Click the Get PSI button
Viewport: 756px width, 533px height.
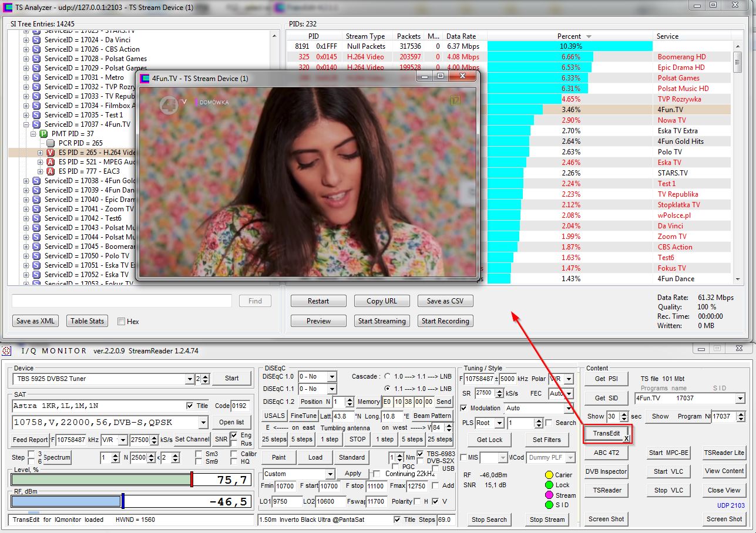[x=606, y=379]
